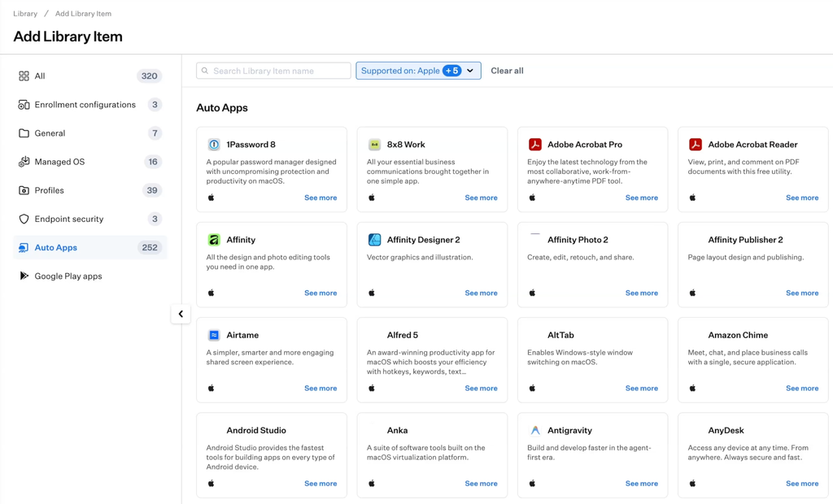Click the search magnifier icon

(x=205, y=71)
